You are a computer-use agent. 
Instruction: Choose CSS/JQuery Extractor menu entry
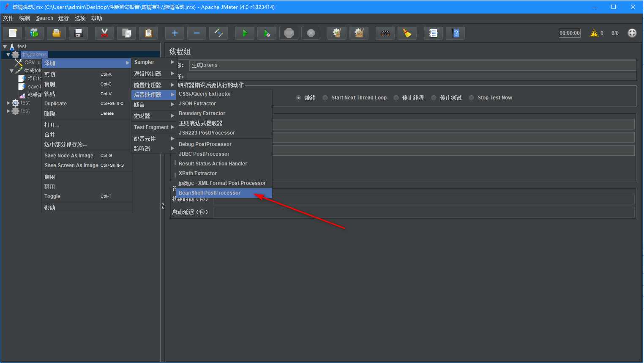[224, 94]
